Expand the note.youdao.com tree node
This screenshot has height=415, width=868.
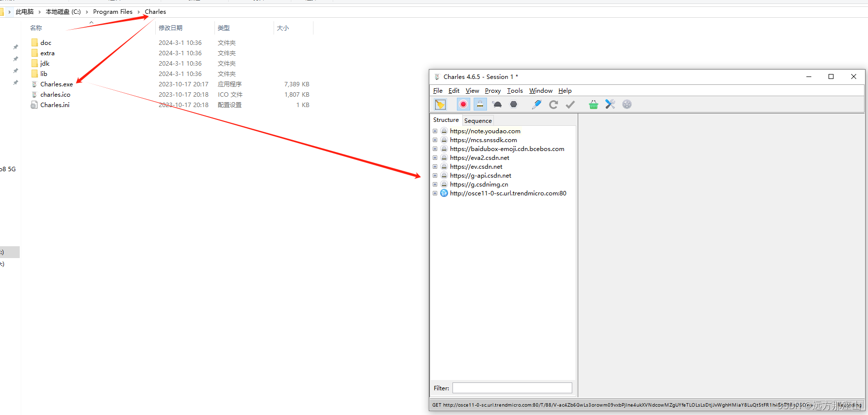pos(435,131)
